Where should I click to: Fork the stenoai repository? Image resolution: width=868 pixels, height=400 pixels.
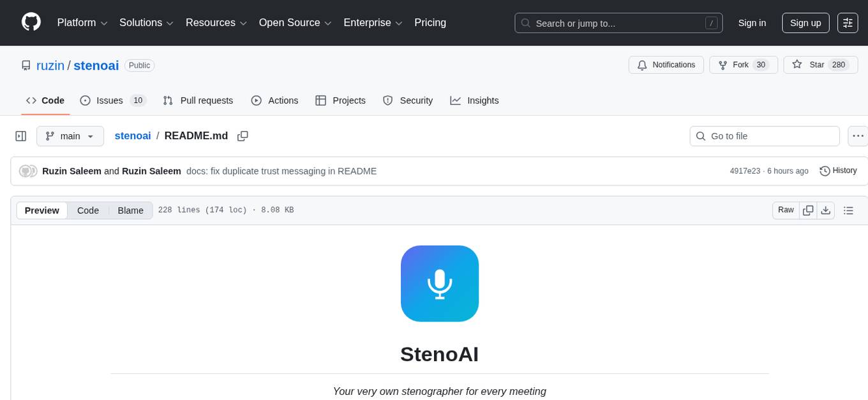(742, 65)
